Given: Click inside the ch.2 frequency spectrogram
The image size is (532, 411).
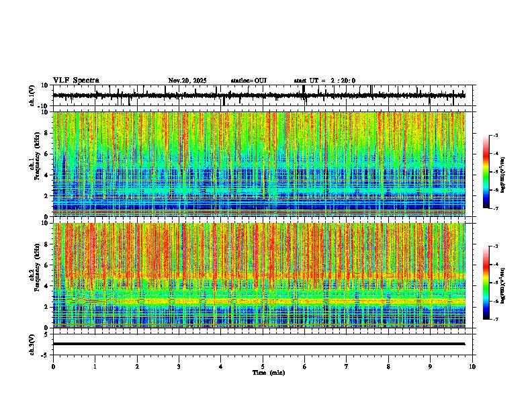Looking at the screenshot, I should pos(259,275).
